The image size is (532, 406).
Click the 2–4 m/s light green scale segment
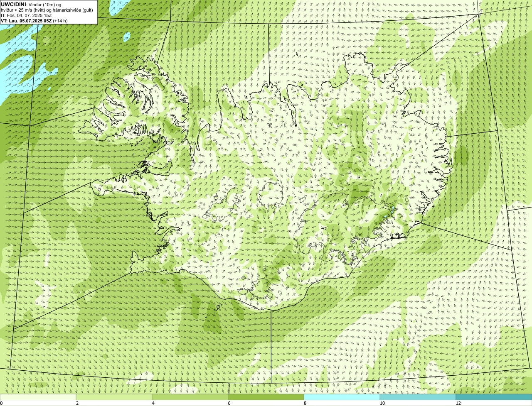(x=114, y=397)
